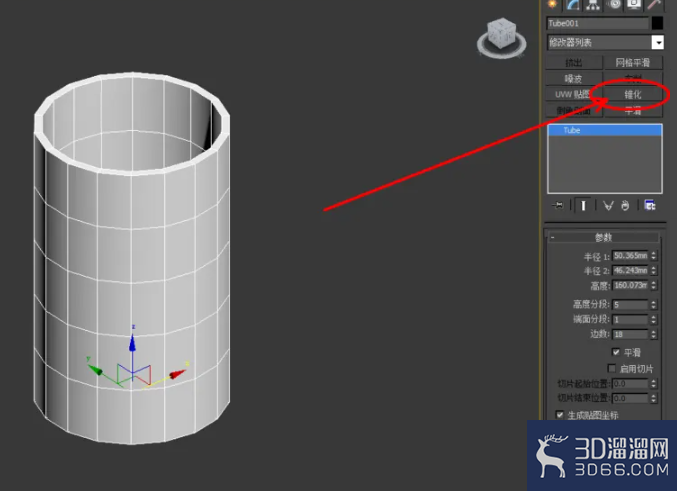Open the Motion panel tab

point(614,4)
